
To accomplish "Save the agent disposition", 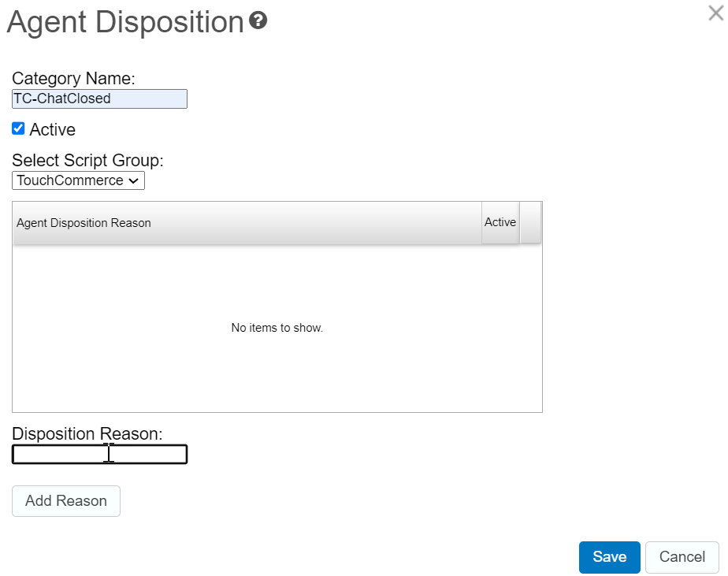I will [609, 557].
